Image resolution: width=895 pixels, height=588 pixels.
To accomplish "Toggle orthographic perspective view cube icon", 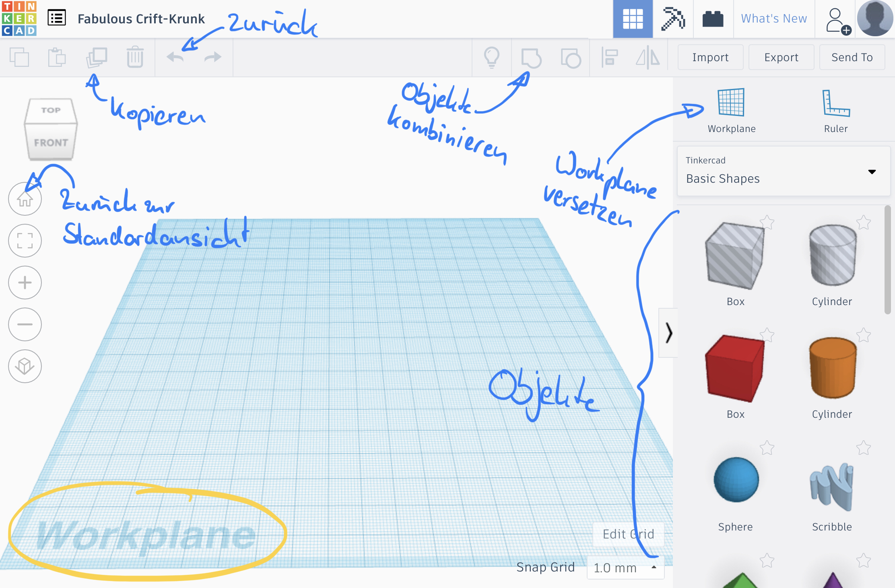I will point(25,366).
